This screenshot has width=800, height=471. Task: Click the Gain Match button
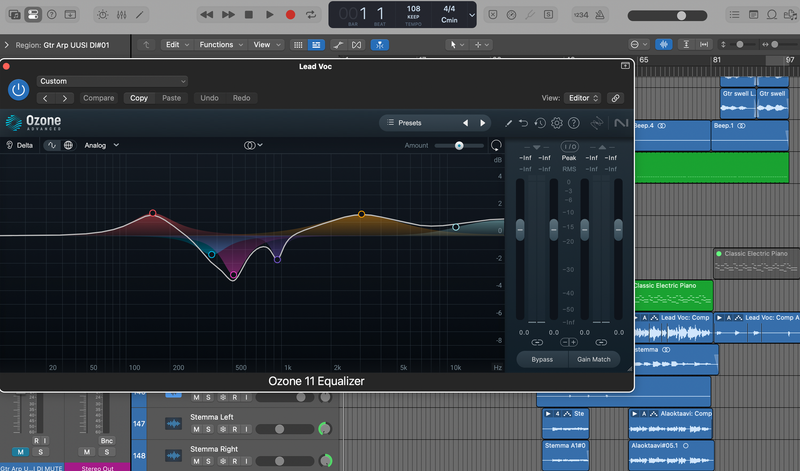click(x=593, y=359)
